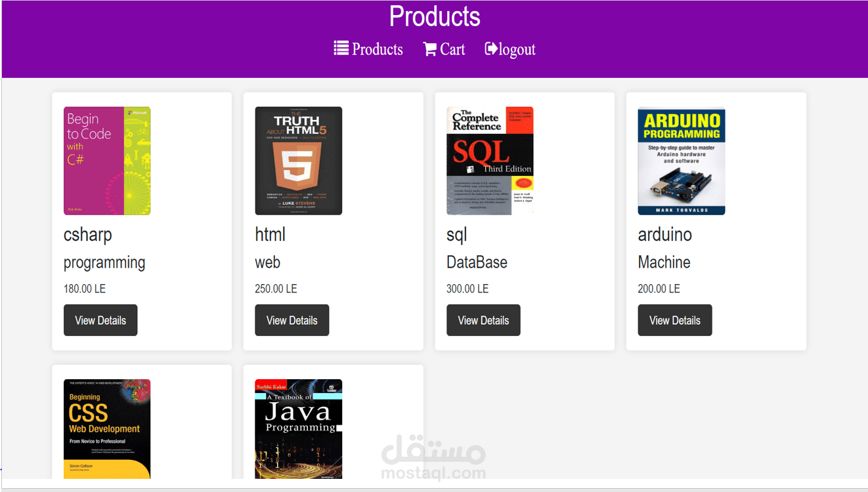Click the DataBase category label
The image size is (868, 492).
point(477,262)
